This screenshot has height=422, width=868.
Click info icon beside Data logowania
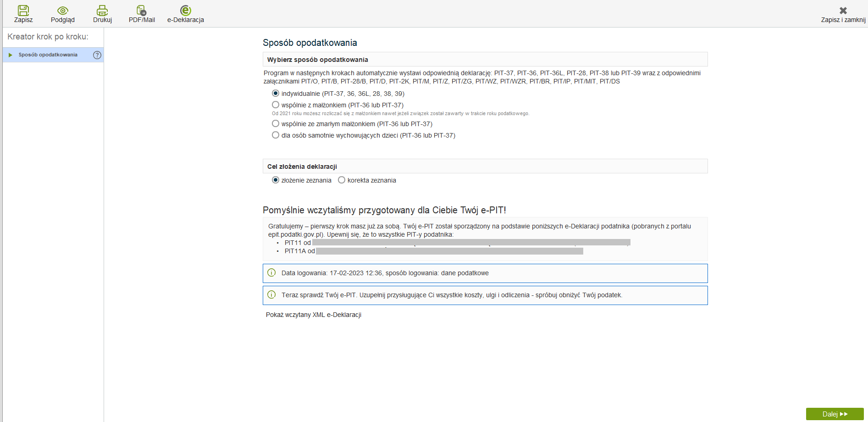point(271,273)
